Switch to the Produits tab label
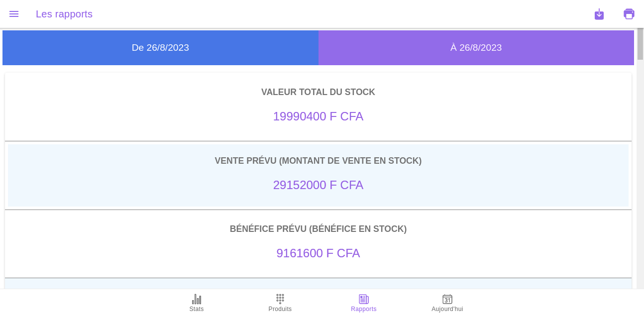This screenshot has height=317, width=644. tap(280, 309)
